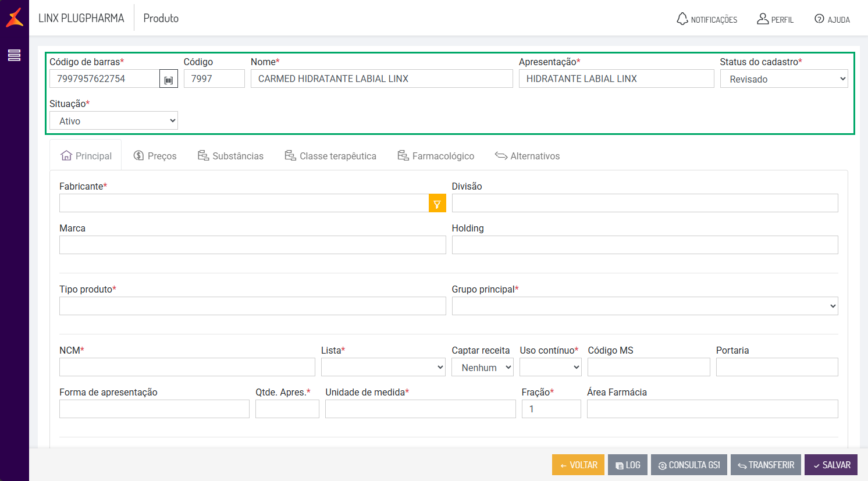
Task: Open the Perfil user menu
Action: tap(775, 19)
